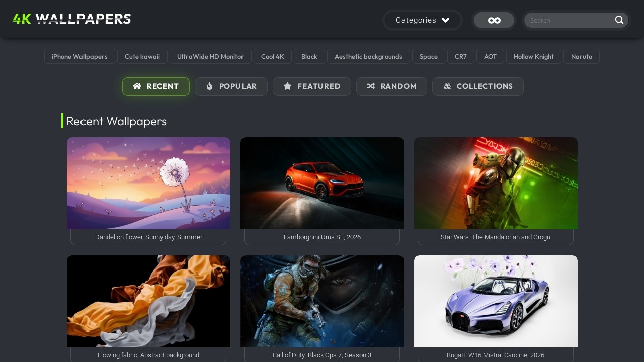This screenshot has width=644, height=362.
Task: Open the Aesthetic backgrounds tag
Action: [368, 56]
